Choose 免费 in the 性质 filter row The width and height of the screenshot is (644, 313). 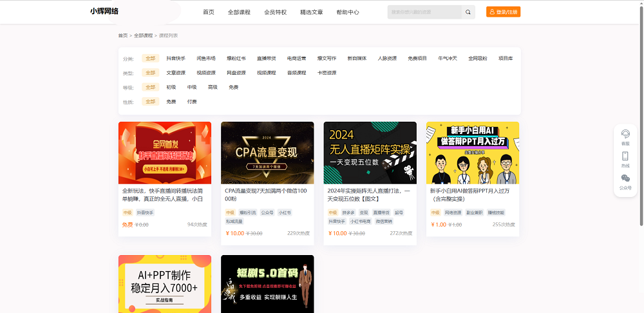(171, 102)
